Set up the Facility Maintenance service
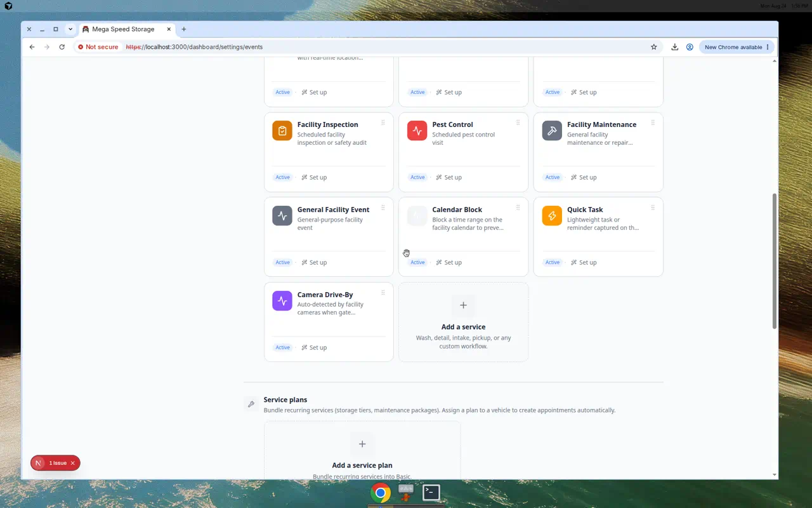 tap(584, 177)
